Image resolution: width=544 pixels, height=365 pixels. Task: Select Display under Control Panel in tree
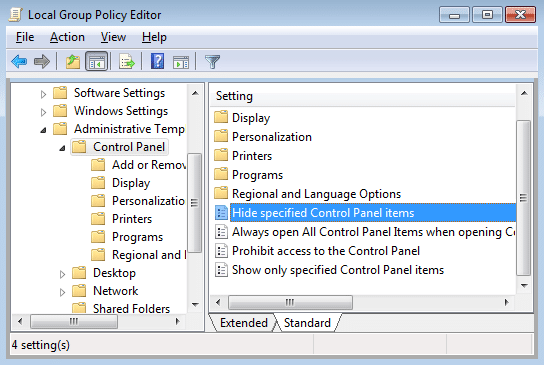click(x=131, y=183)
